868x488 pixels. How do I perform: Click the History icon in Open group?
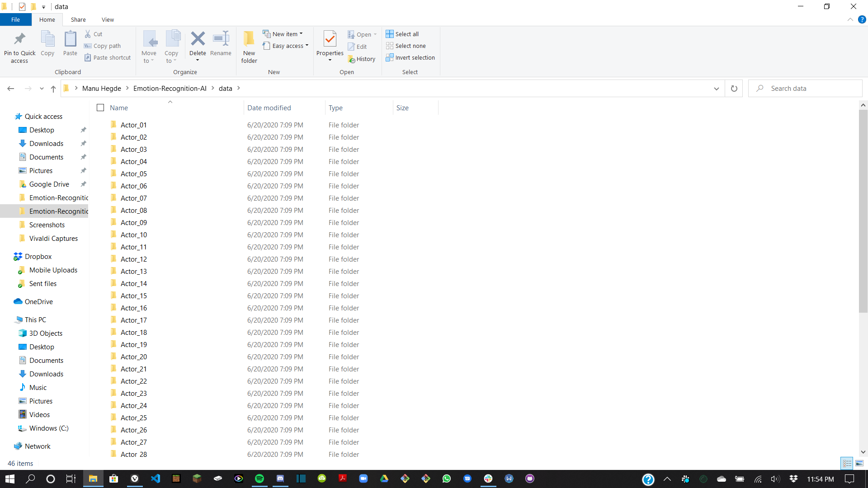point(361,59)
